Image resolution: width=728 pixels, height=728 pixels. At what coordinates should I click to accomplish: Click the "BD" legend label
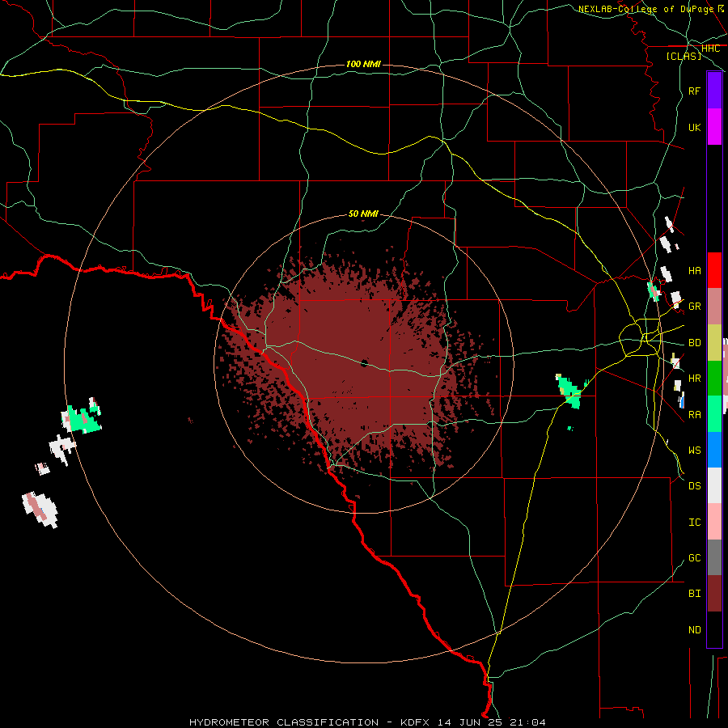(694, 343)
